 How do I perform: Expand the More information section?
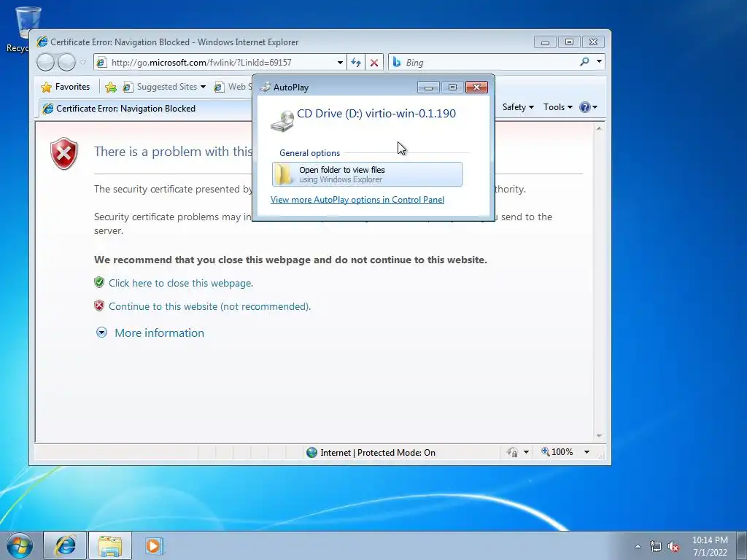pos(159,332)
